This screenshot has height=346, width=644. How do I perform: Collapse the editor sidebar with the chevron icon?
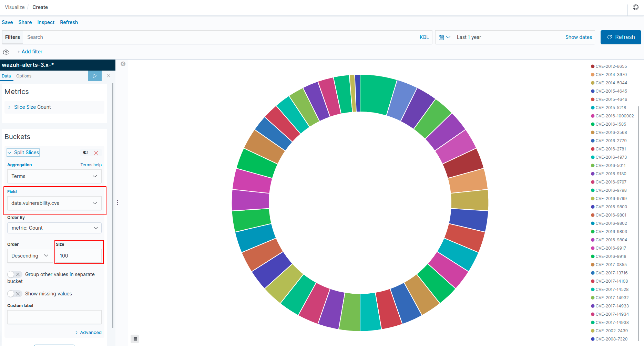coord(123,64)
